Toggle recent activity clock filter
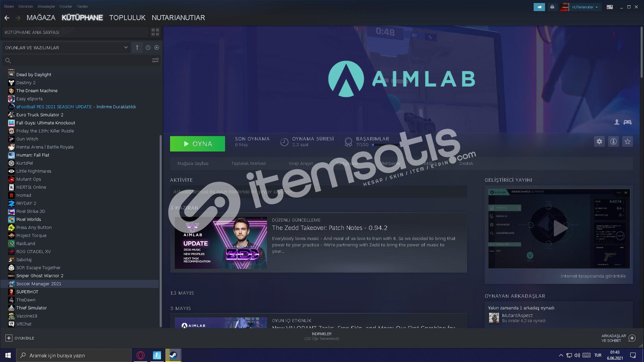The width and height of the screenshot is (644, 362). click(148, 48)
